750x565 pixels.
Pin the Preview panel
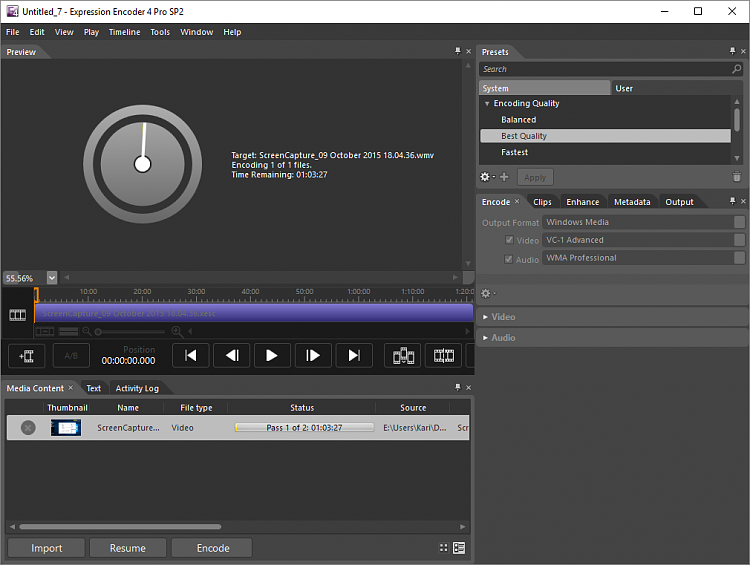pyautogui.click(x=458, y=51)
